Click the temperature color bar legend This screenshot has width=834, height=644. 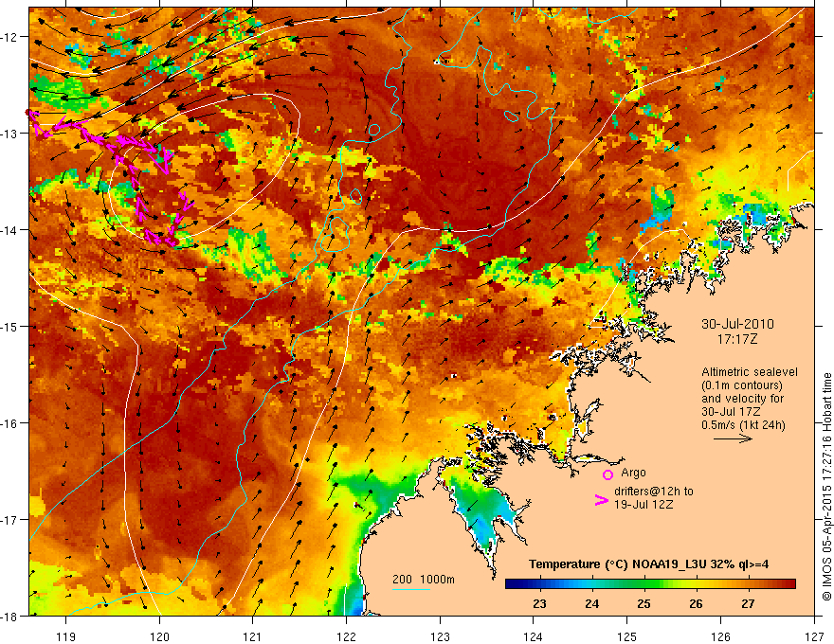(x=650, y=584)
